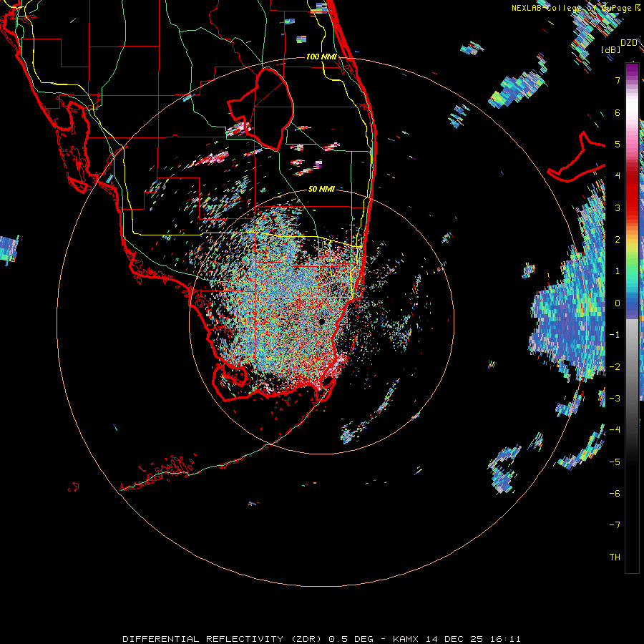Click the "-1" tick label on color scale
Image resolution: width=644 pixels, height=644 pixels.
tap(615, 335)
